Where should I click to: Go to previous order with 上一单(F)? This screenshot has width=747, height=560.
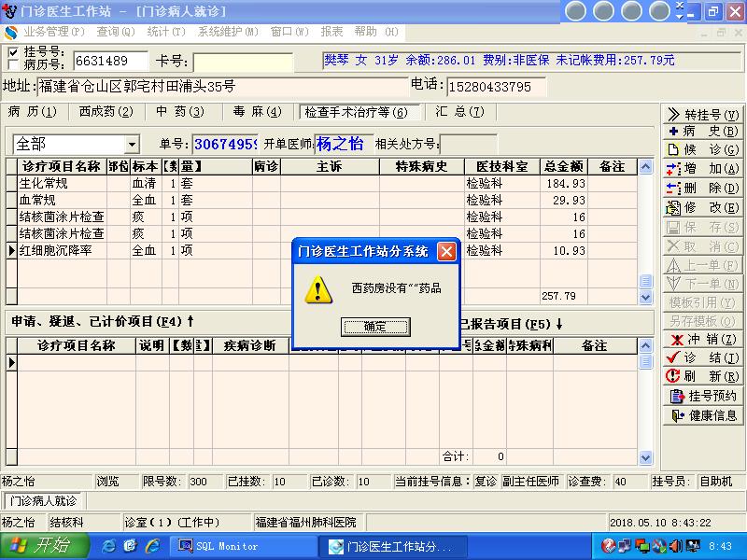[703, 265]
